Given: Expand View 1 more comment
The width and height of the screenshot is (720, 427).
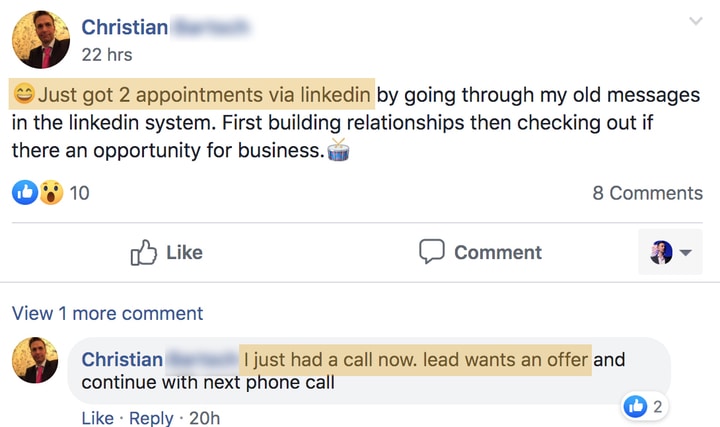Looking at the screenshot, I should coord(107,313).
